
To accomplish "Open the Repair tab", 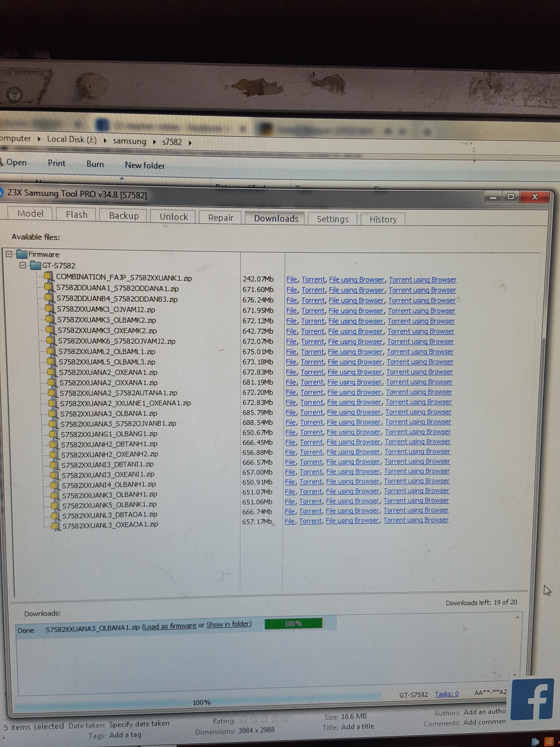I will (220, 217).
